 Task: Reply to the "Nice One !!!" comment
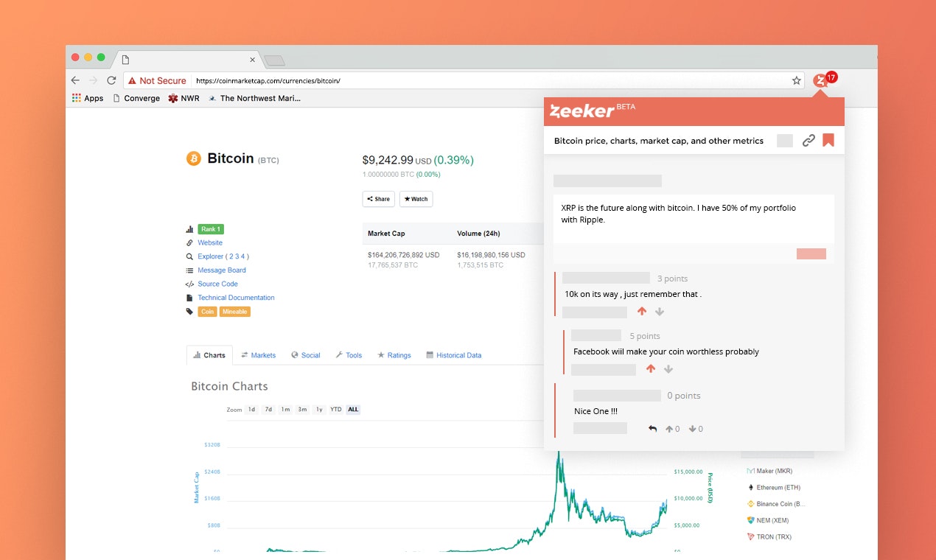(652, 428)
